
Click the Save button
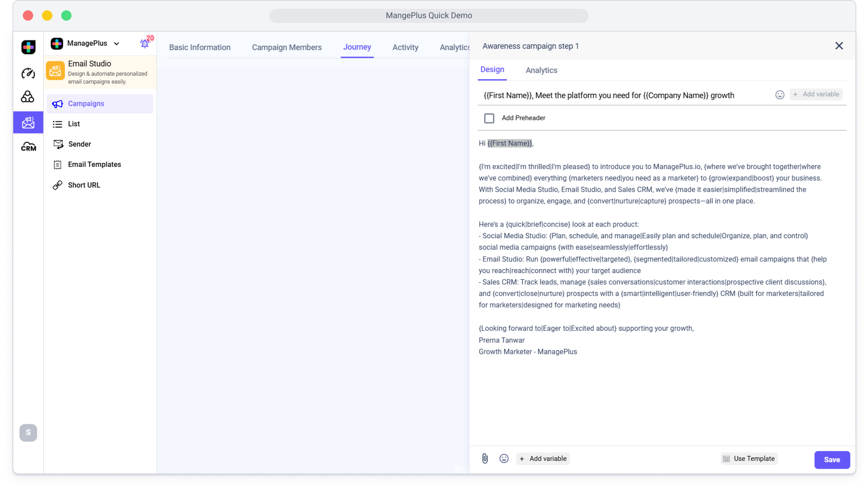pyautogui.click(x=832, y=460)
